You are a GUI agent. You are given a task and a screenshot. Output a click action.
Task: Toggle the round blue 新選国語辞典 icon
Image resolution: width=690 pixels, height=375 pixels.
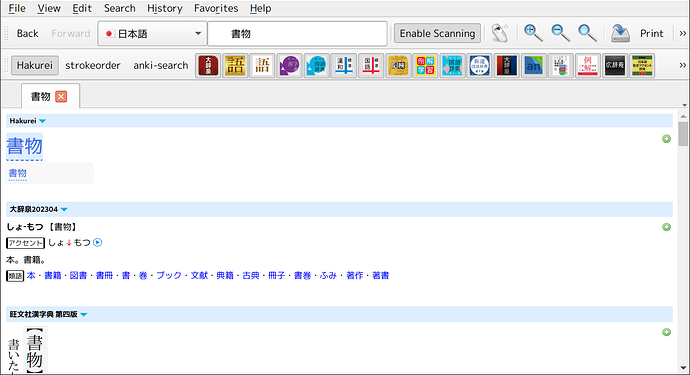tap(480, 66)
